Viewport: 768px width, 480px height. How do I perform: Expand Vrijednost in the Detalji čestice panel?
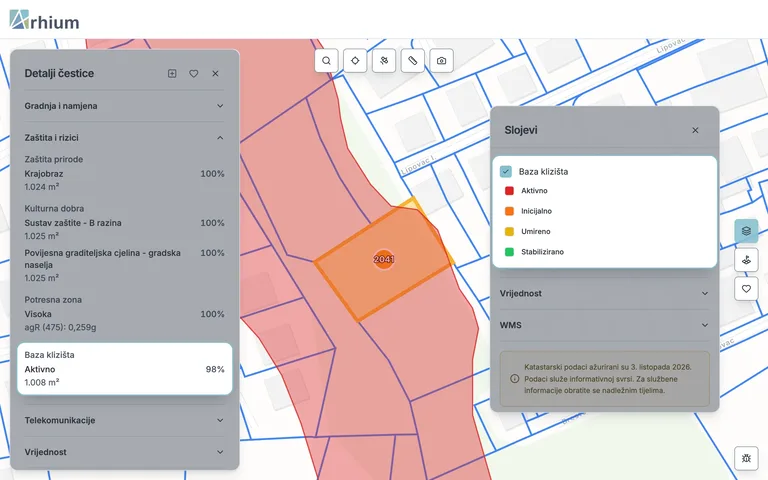(x=124, y=452)
